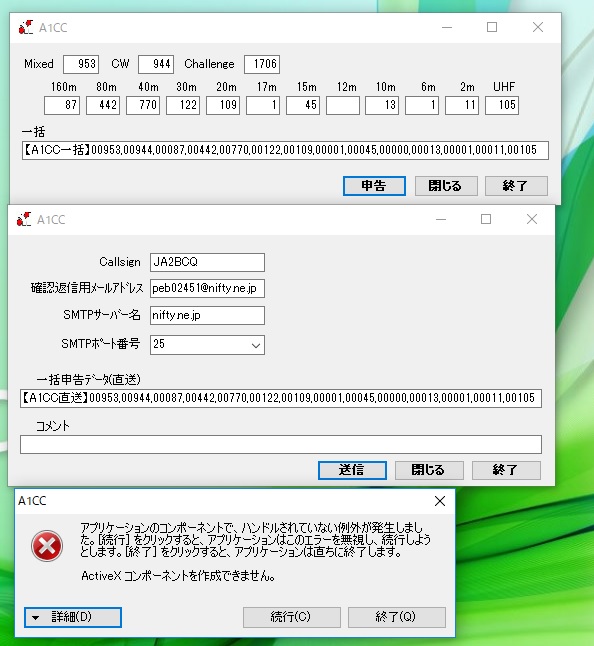
Task: Click the A1CC app icon in second window
Action: (24, 219)
